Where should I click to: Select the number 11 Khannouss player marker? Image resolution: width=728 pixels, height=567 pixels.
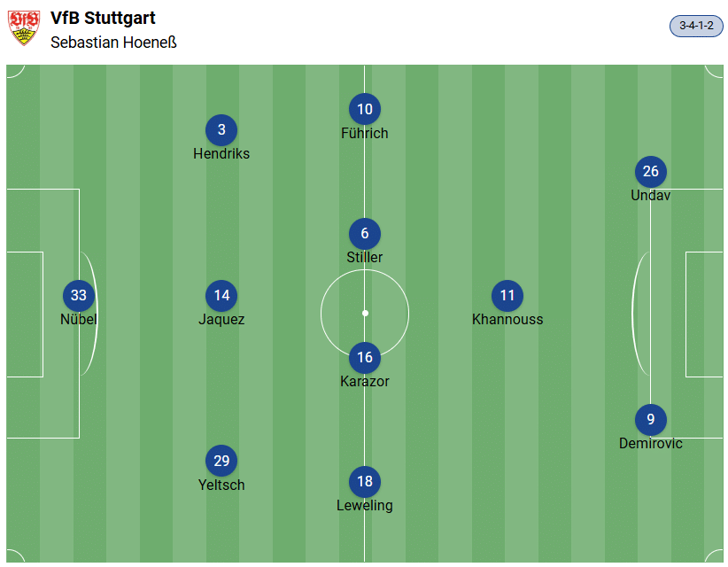[x=507, y=296]
